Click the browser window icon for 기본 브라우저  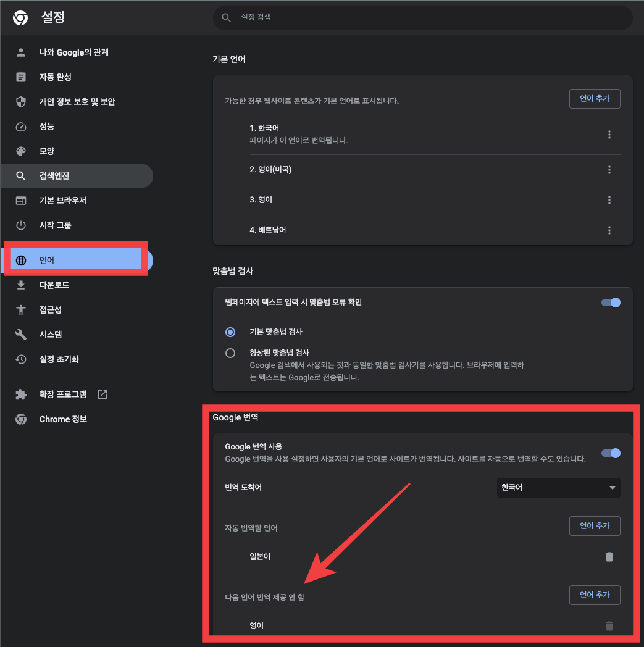pyautogui.click(x=20, y=201)
